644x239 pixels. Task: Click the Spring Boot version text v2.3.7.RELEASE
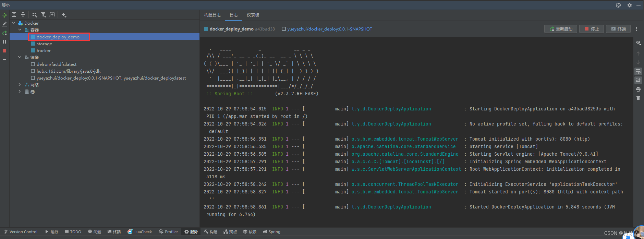coord(297,94)
